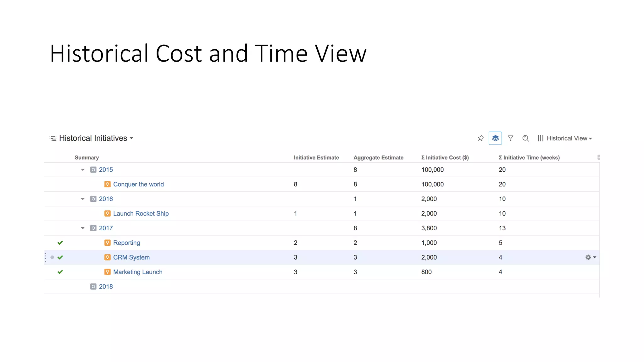The width and height of the screenshot is (644, 362).
Task: Open the filter funnel icon
Action: [x=511, y=138]
